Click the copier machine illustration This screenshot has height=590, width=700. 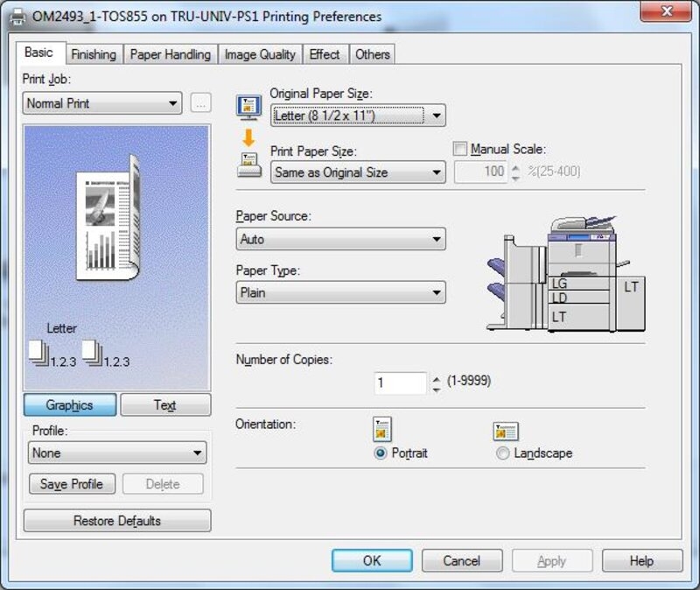click(x=566, y=274)
